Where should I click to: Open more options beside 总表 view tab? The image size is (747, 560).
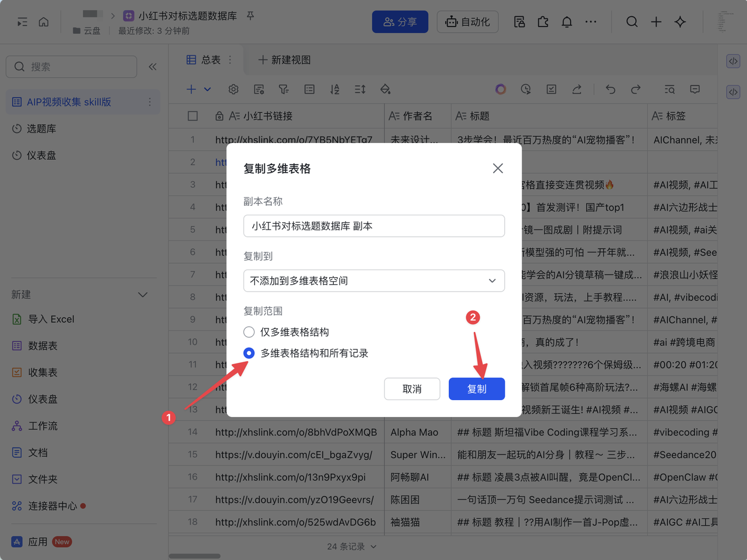pos(230,60)
